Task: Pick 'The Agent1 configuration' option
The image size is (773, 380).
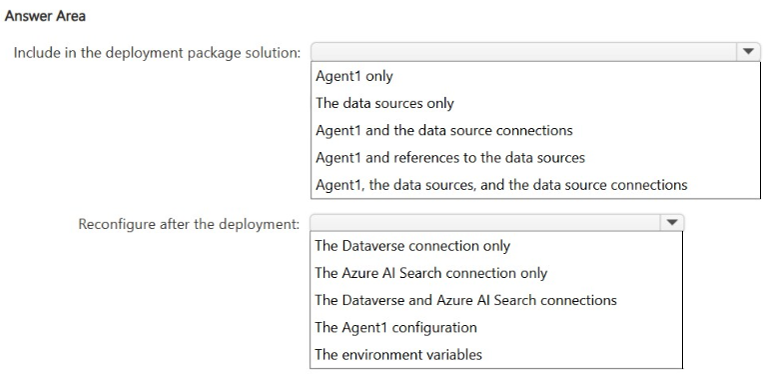Action: point(496,327)
